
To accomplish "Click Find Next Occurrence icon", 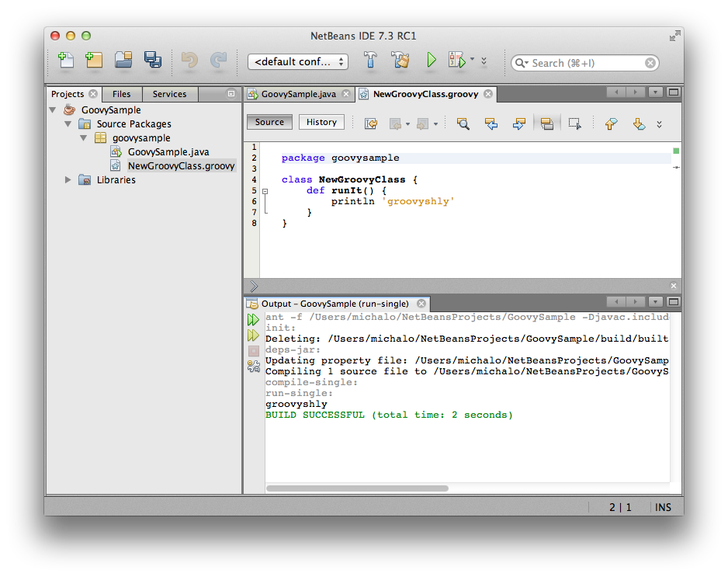I will (519, 123).
